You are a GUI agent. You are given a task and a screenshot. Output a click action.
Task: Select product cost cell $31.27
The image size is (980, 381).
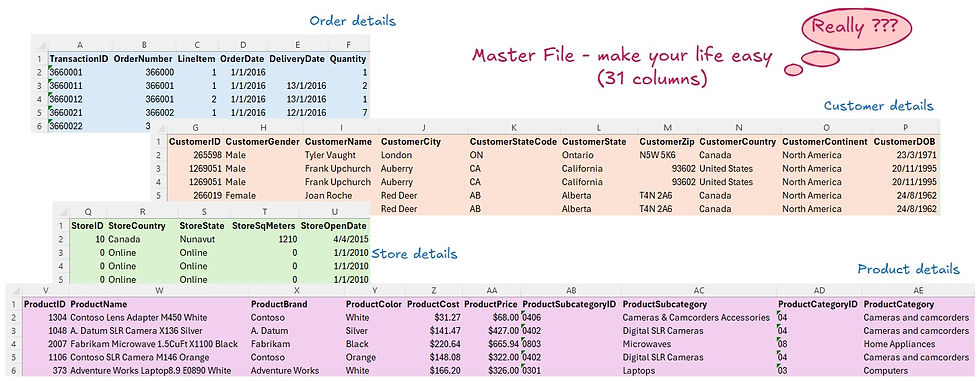tap(434, 317)
